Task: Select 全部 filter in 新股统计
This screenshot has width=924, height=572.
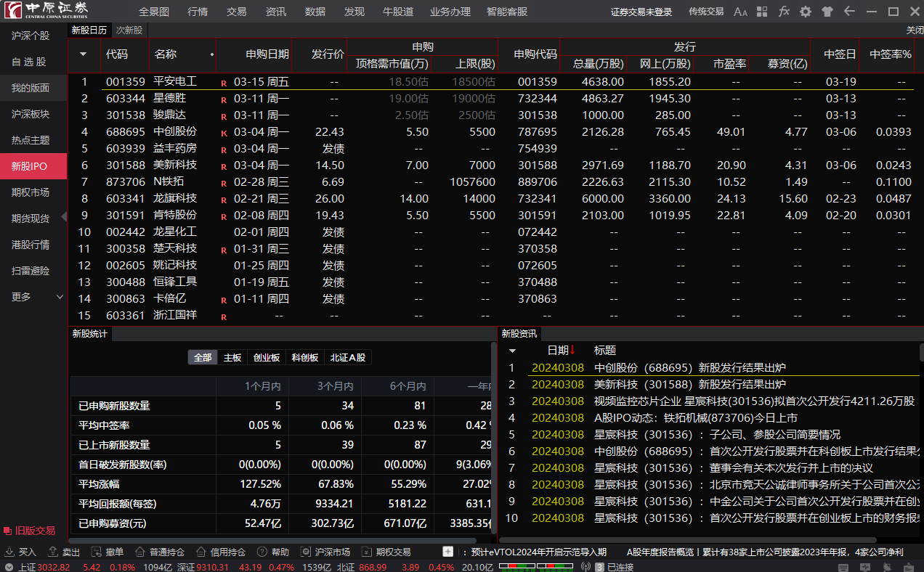Action: point(203,357)
